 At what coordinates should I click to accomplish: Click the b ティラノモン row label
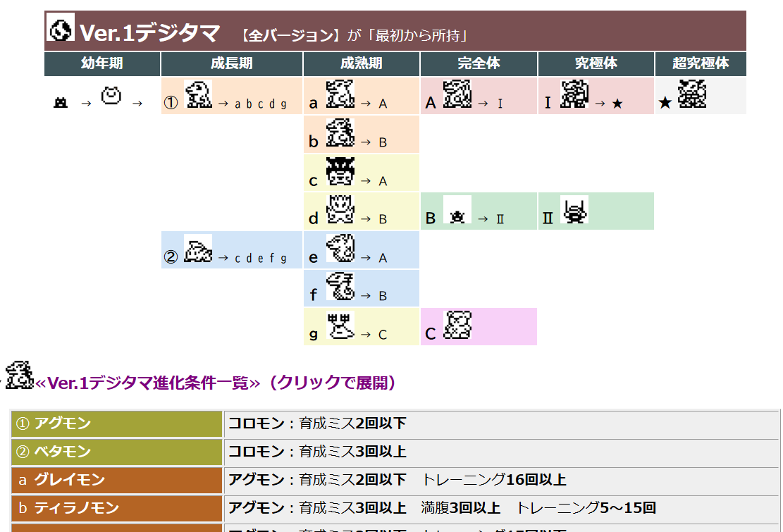tap(117, 508)
